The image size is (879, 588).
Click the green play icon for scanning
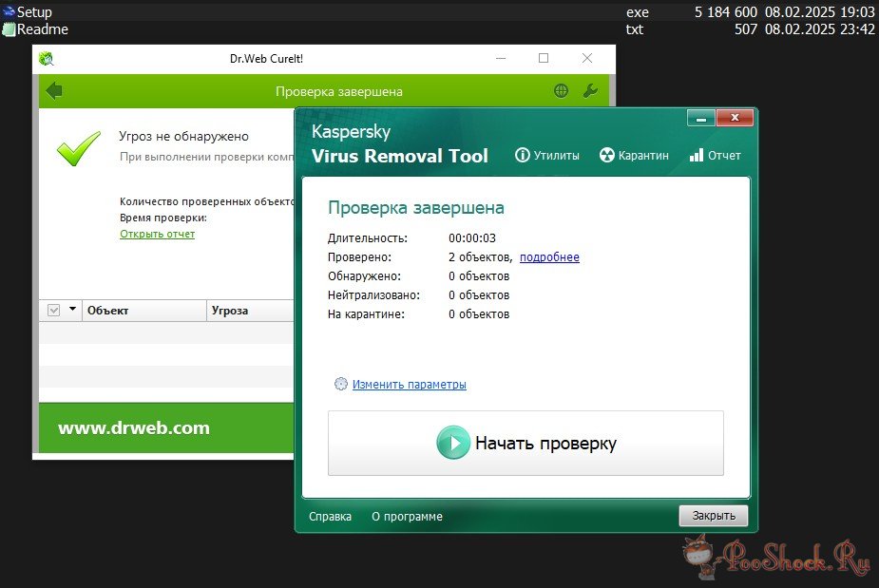(x=453, y=443)
